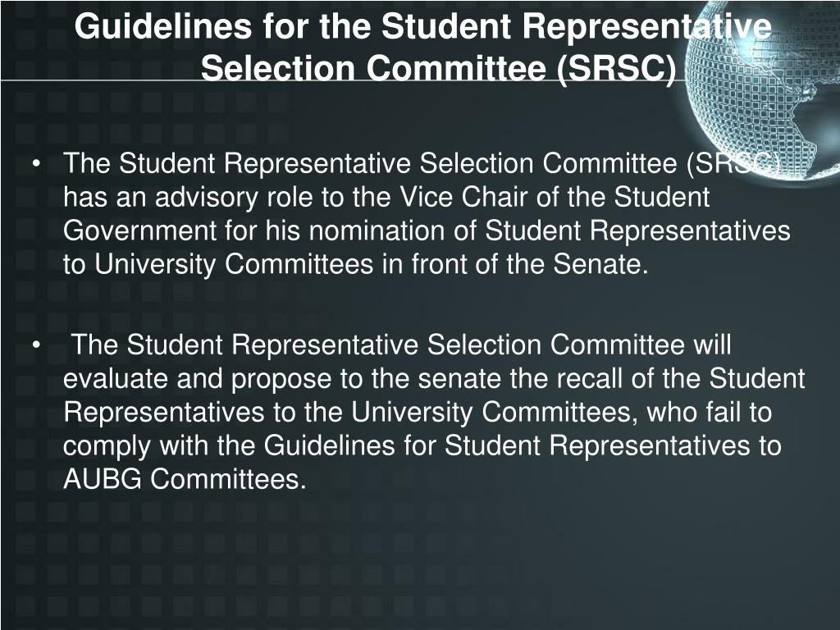Image resolution: width=840 pixels, height=630 pixels.
Task: Select the second bullet point marker
Action: (x=36, y=345)
